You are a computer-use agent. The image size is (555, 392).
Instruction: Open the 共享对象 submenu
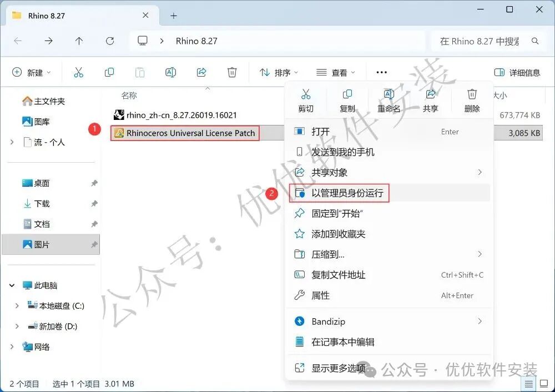coord(389,173)
